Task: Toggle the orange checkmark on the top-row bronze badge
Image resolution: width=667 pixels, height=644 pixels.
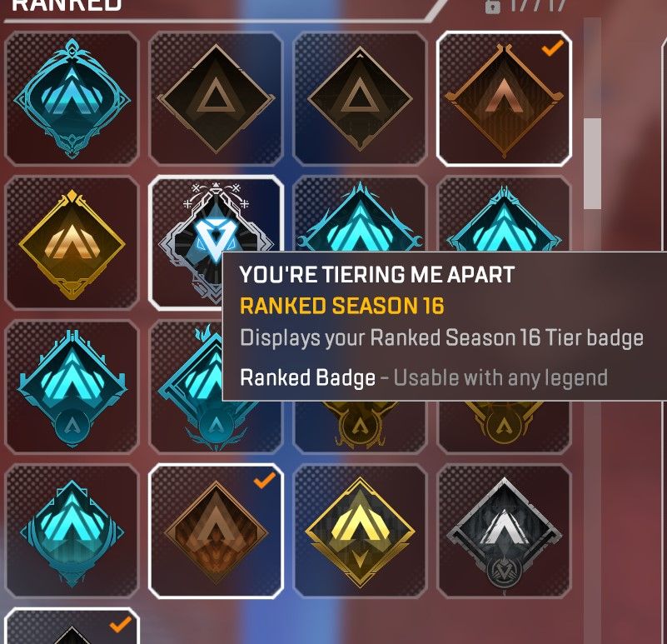Action: (553, 47)
